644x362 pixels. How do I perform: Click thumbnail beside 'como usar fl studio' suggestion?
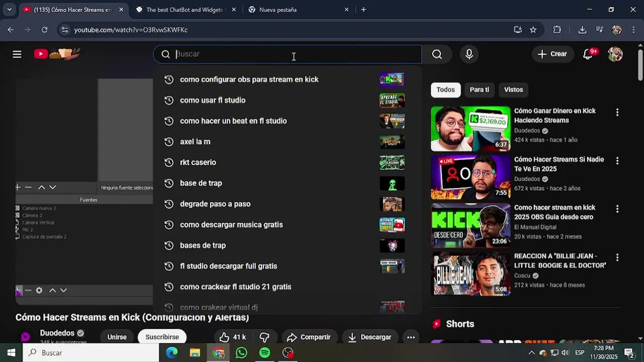pyautogui.click(x=392, y=100)
